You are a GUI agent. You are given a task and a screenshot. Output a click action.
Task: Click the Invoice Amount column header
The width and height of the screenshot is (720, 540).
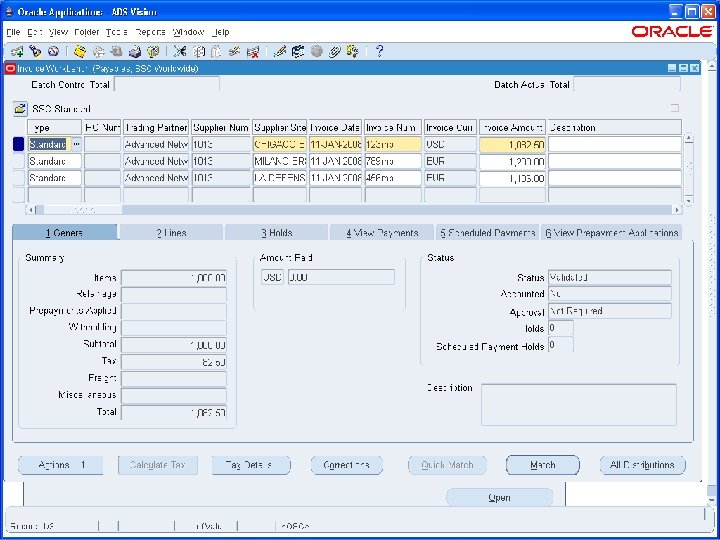(x=512, y=128)
